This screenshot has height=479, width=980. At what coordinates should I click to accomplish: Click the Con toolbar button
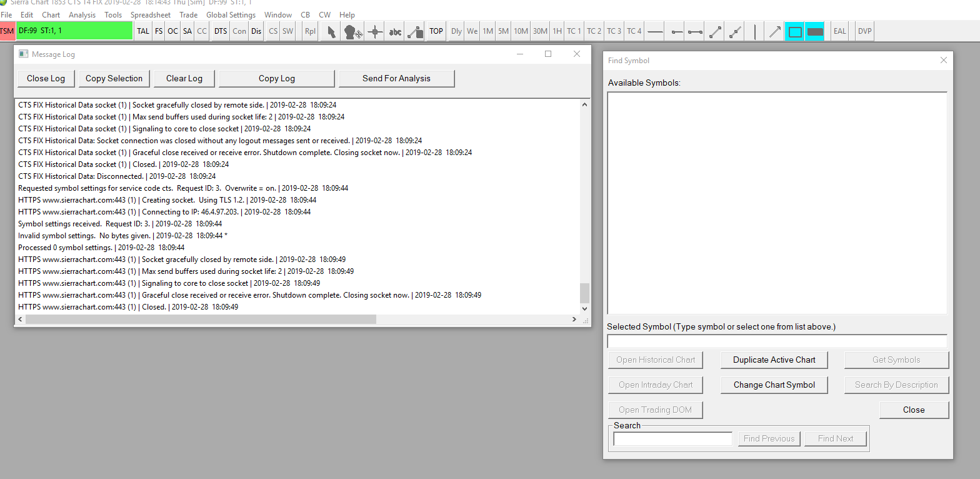[x=239, y=31]
